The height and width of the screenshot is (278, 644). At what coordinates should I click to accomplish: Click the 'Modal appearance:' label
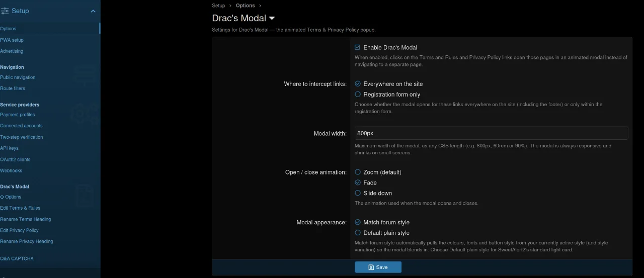pos(321,222)
